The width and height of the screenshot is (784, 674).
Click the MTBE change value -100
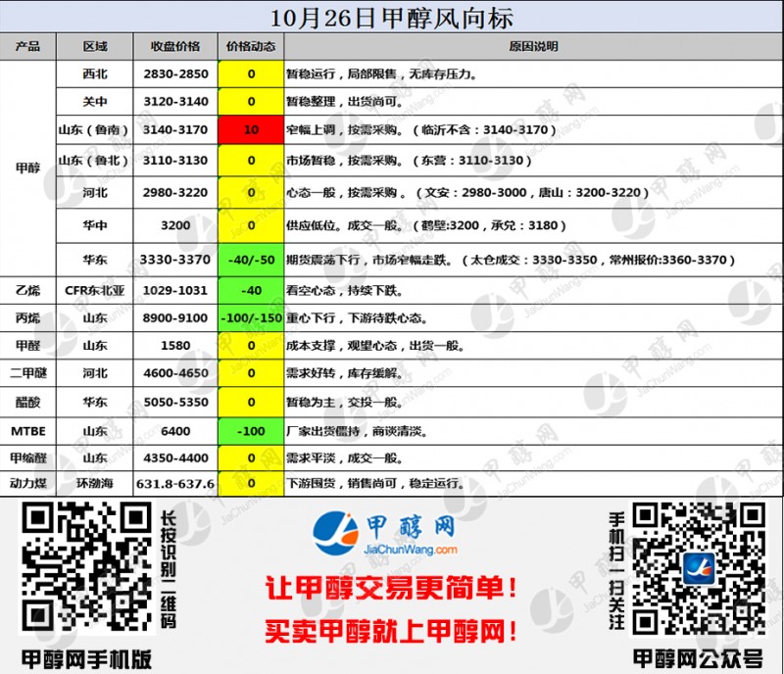click(251, 431)
